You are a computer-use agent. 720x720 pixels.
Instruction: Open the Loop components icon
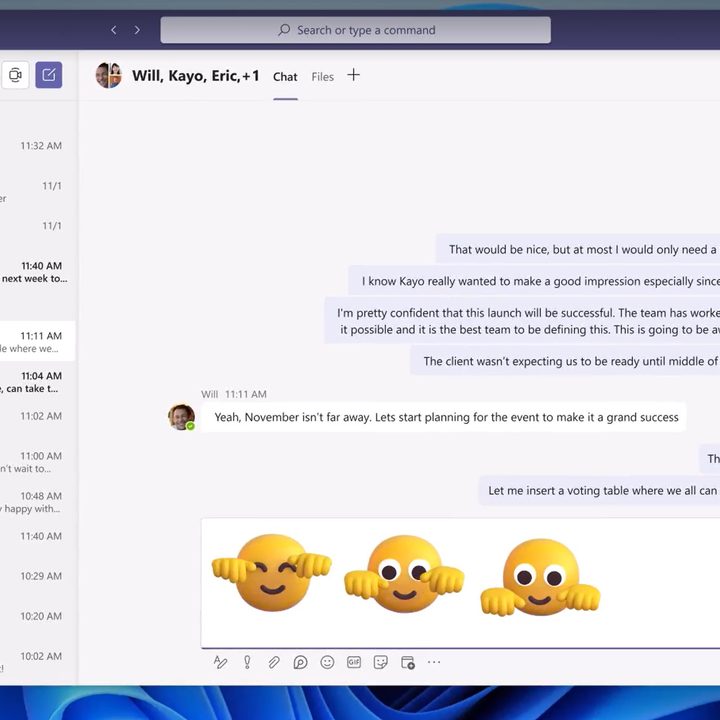pos(300,662)
